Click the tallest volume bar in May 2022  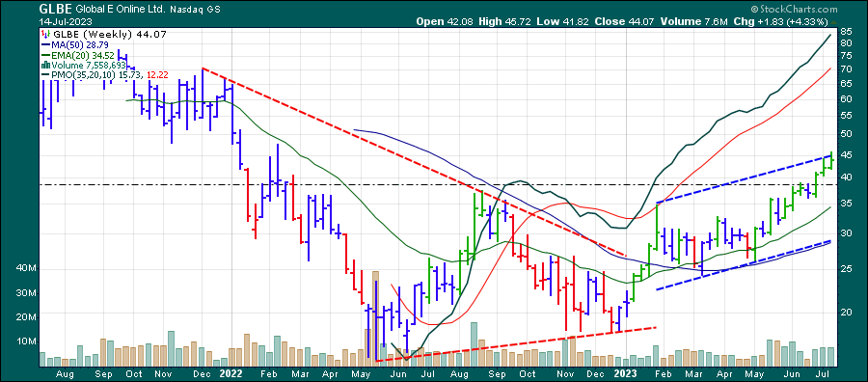point(375,318)
